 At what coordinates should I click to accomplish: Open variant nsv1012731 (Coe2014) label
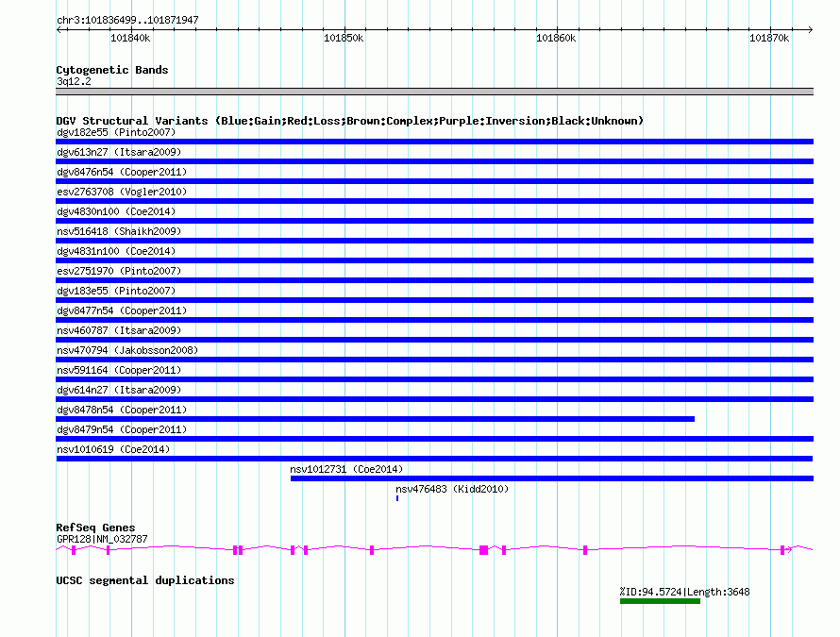(x=346, y=469)
